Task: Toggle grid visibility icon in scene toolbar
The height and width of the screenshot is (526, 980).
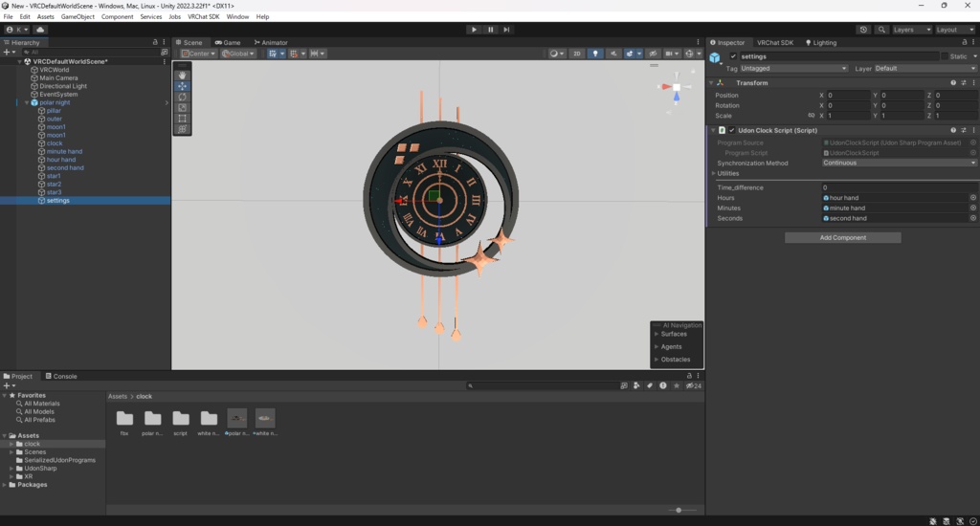Action: pyautogui.click(x=273, y=54)
